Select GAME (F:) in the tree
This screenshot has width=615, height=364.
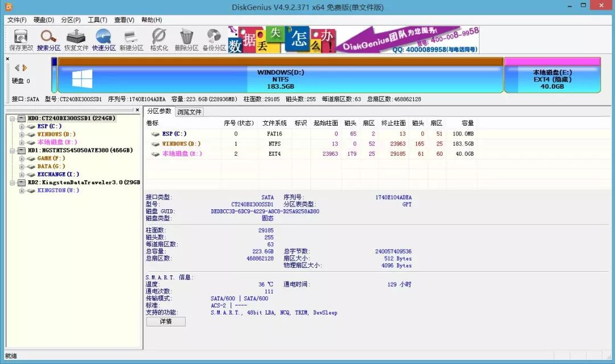(x=51, y=158)
